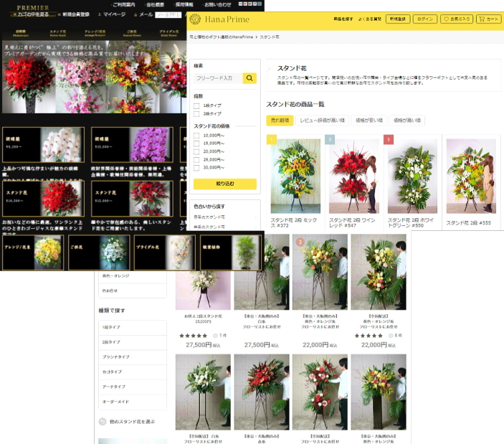
Task: Select the レビュー評価が高い順 sort tab
Action: (322, 121)
